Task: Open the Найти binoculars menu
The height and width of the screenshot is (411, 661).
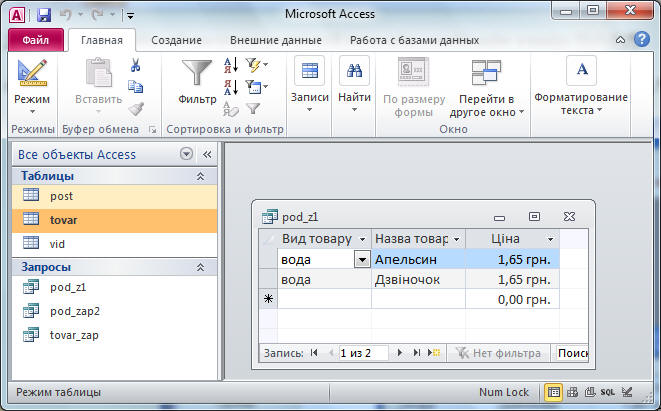Action: (354, 85)
